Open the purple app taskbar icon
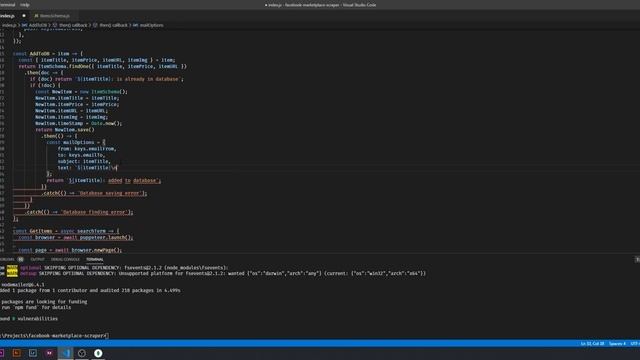This screenshot has width=640, height=360. 49,353
